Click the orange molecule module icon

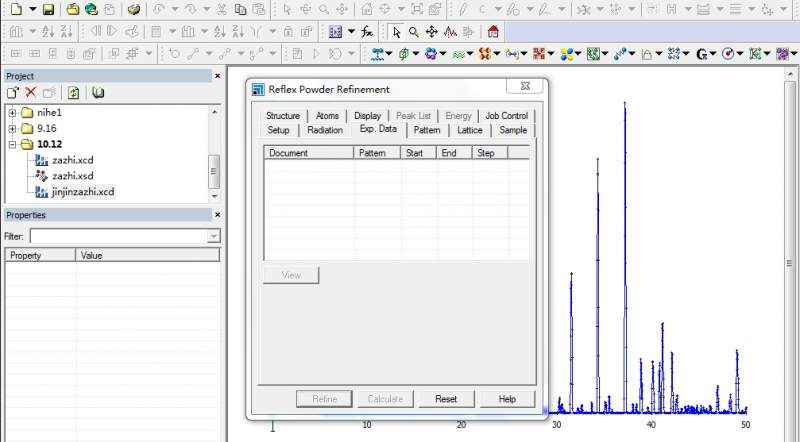point(485,54)
